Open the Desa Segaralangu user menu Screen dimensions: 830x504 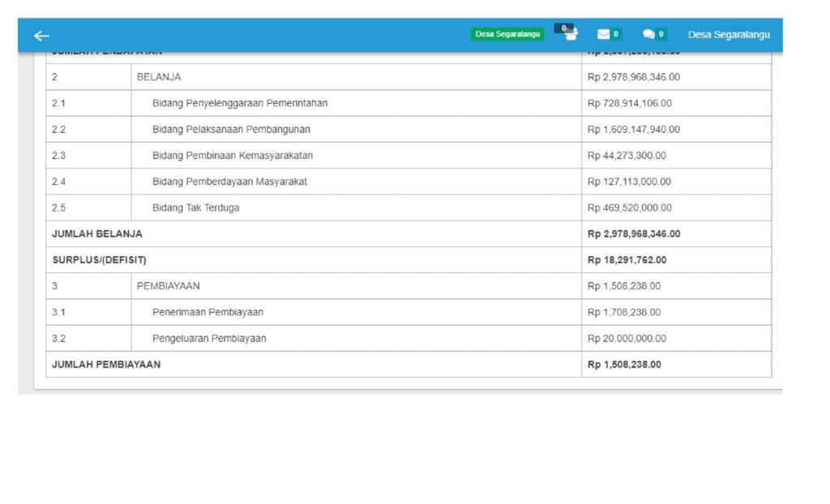pyautogui.click(x=729, y=35)
